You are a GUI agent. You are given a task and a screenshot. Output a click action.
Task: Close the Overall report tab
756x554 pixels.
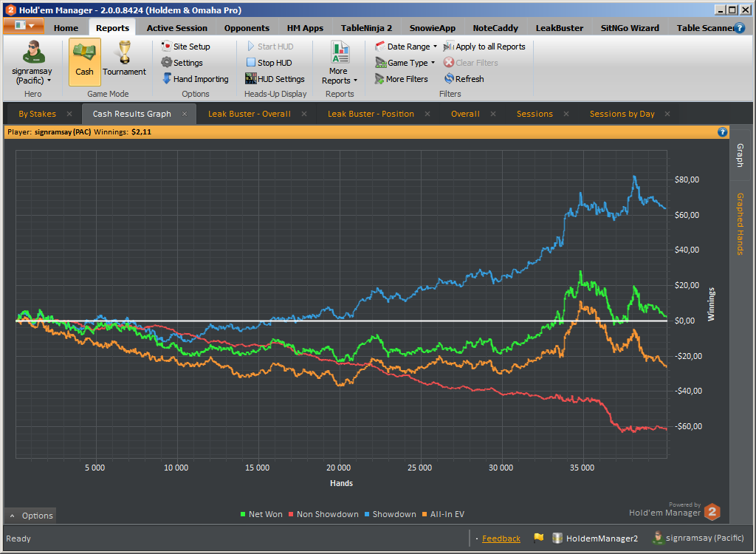(492, 114)
